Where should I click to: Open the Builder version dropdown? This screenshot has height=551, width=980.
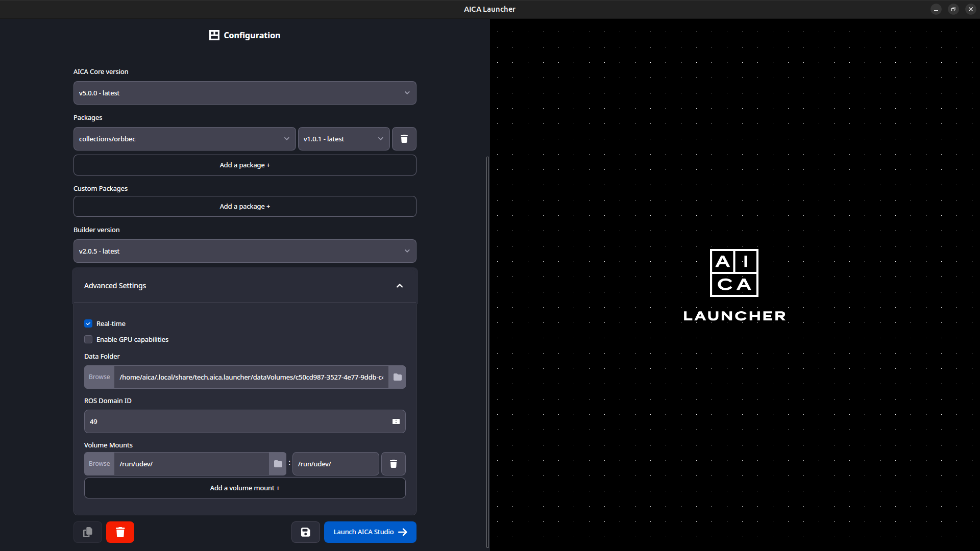pos(244,251)
